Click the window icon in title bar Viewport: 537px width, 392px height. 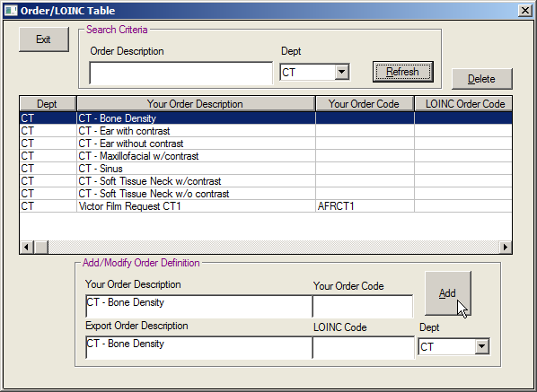click(x=11, y=11)
